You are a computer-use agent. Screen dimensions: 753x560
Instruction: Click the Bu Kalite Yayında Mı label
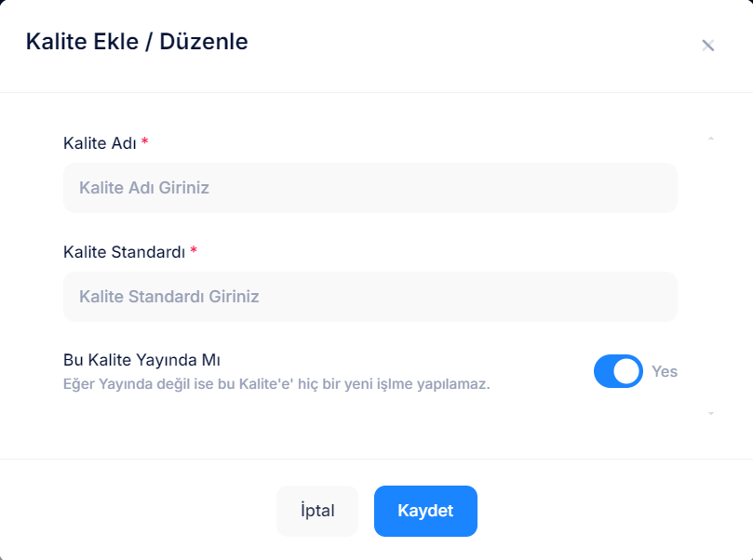tap(141, 360)
